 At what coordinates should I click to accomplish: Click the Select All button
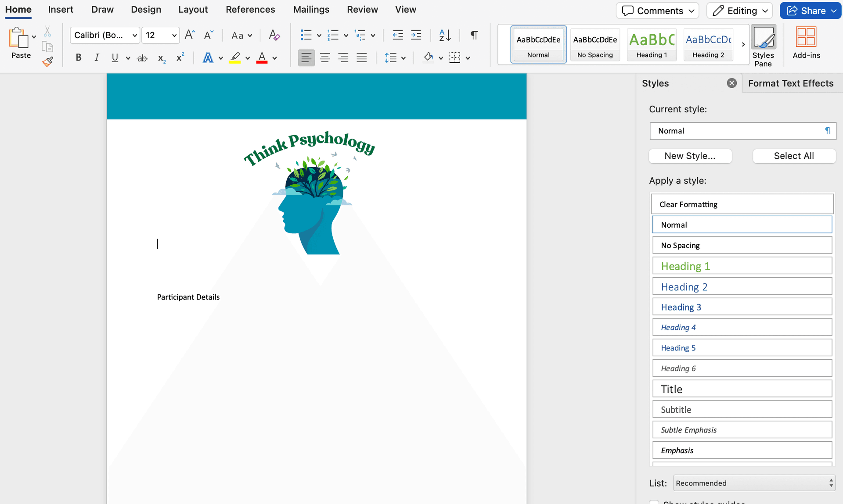point(793,156)
